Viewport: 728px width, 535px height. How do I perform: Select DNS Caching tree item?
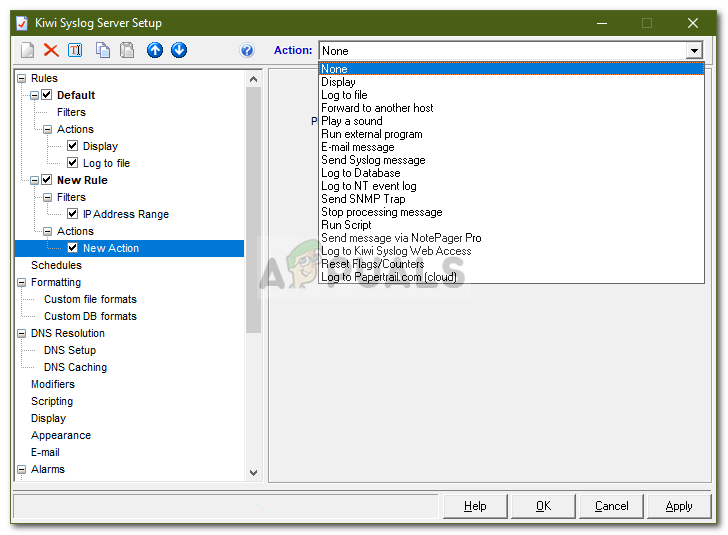[75, 367]
